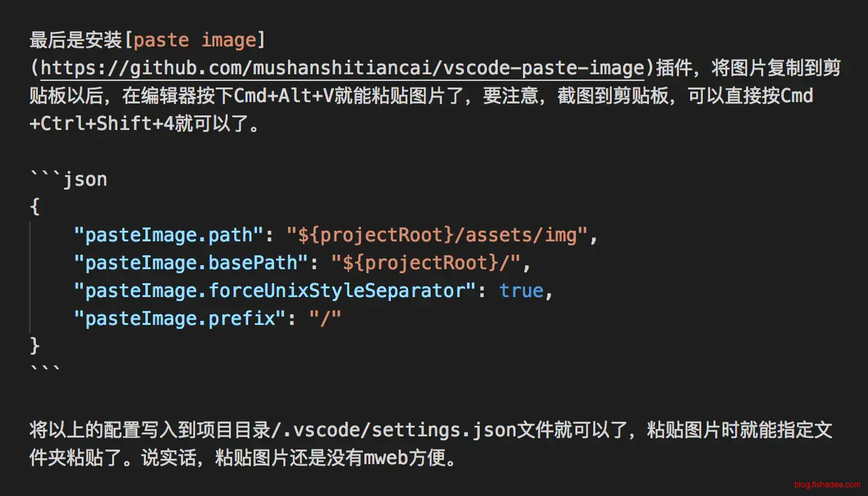868x496 pixels.
Task: Click the "pasteImage.forceUnixStyleSeparator" key
Action: tap(275, 291)
